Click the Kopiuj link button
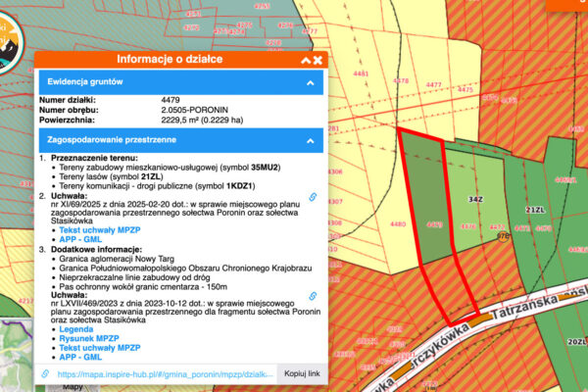 point(302,373)
